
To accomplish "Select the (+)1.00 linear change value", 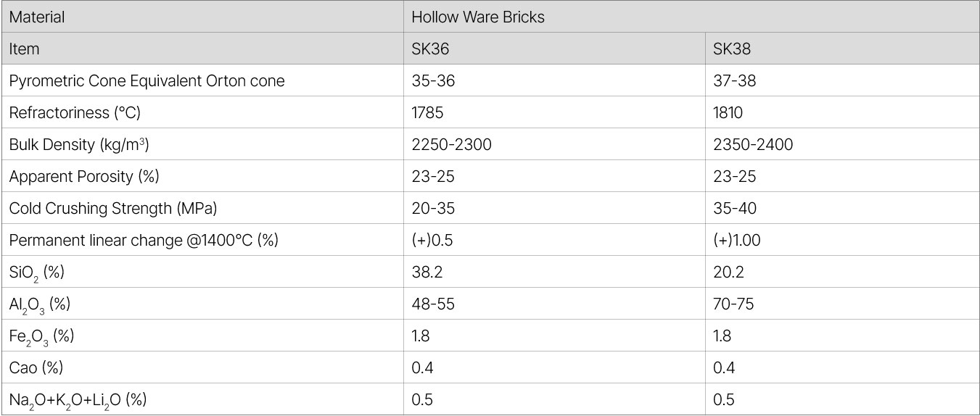I will 737,241.
